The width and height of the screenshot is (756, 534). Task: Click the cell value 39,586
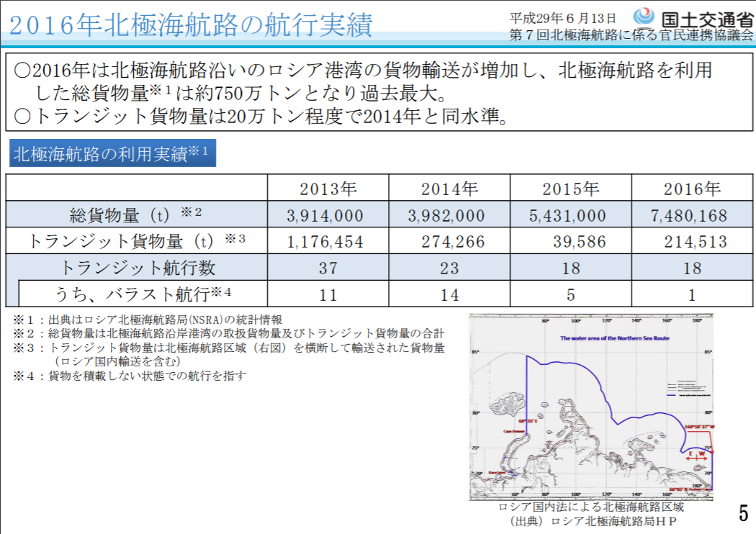point(580,242)
